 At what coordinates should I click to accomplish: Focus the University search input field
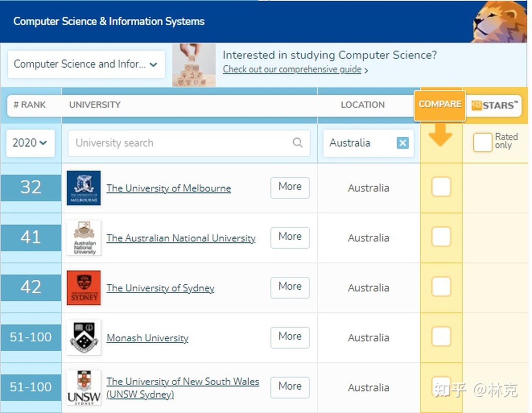189,143
